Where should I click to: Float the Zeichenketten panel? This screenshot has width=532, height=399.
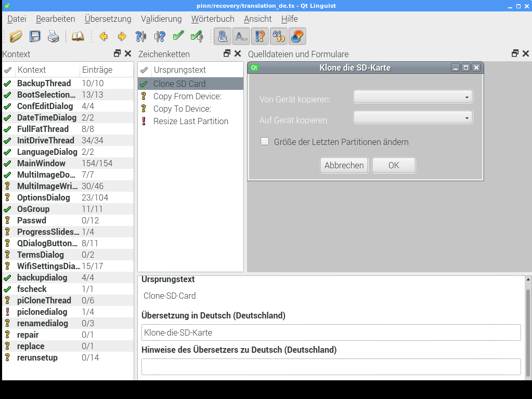227,53
